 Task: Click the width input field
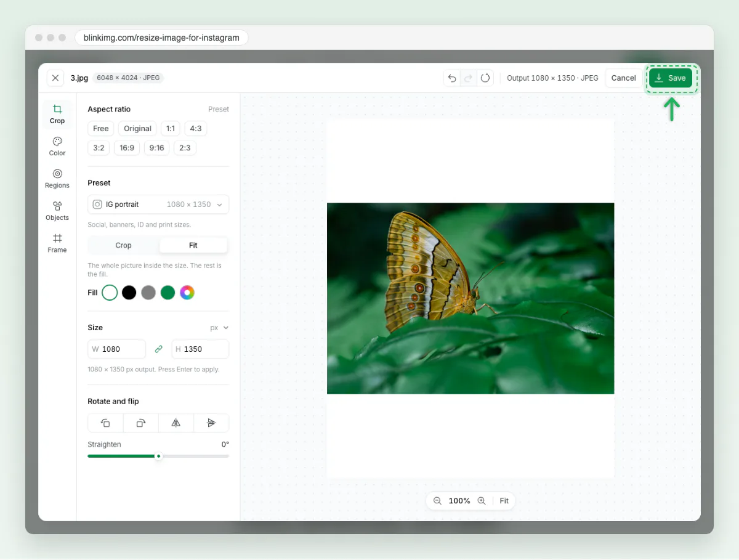tap(117, 349)
